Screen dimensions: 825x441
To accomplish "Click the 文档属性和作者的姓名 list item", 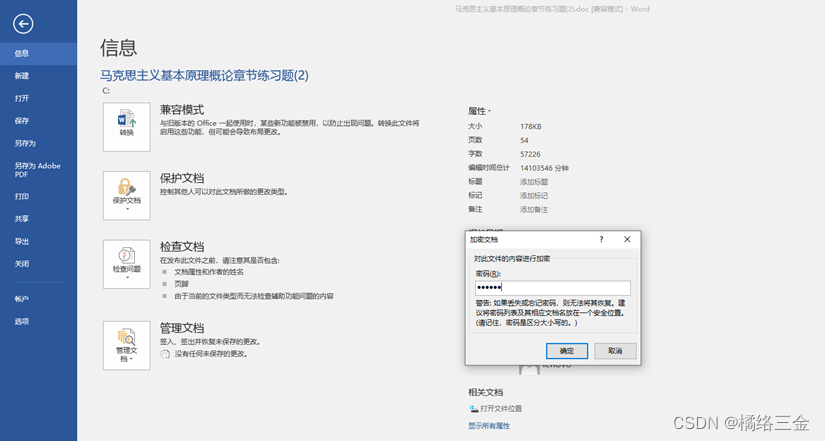I will (x=209, y=272).
